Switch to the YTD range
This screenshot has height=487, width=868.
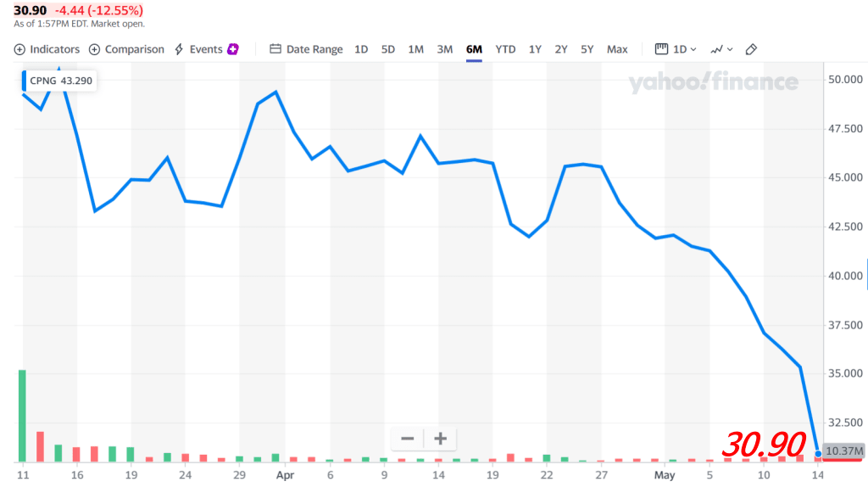point(505,49)
